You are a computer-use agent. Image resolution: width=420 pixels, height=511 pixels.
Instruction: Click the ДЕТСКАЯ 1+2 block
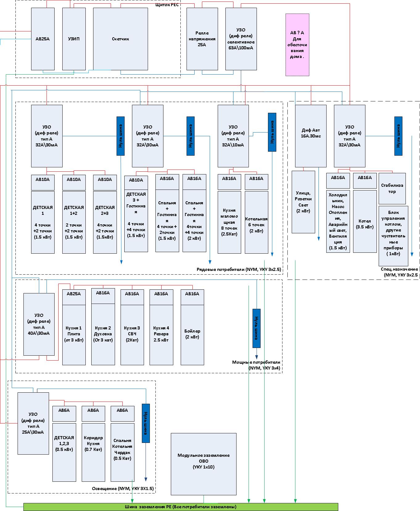click(x=74, y=222)
